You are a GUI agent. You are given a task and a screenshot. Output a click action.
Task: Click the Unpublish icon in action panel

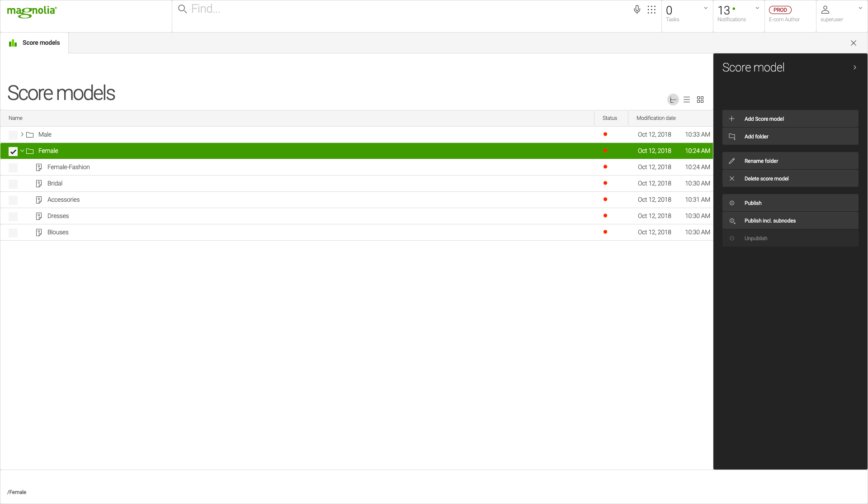coord(732,238)
